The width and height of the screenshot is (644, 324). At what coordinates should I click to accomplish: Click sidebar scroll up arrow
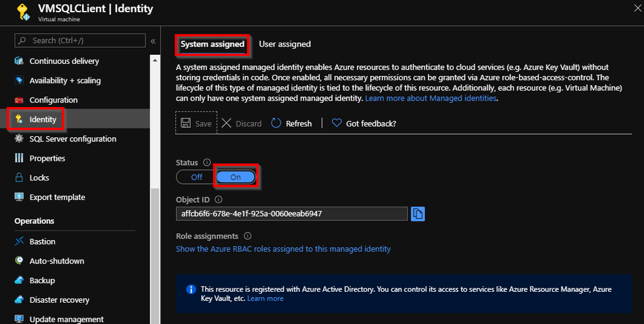tap(155, 61)
